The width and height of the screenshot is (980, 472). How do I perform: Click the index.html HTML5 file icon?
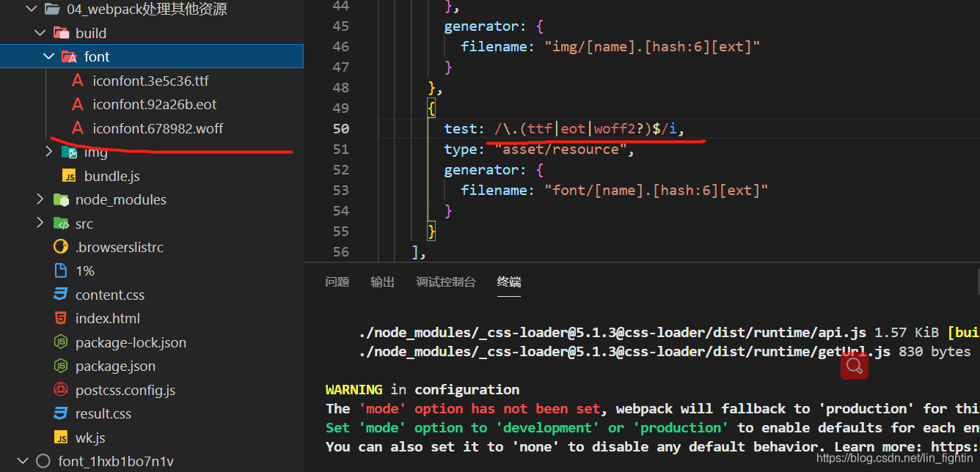tap(61, 318)
